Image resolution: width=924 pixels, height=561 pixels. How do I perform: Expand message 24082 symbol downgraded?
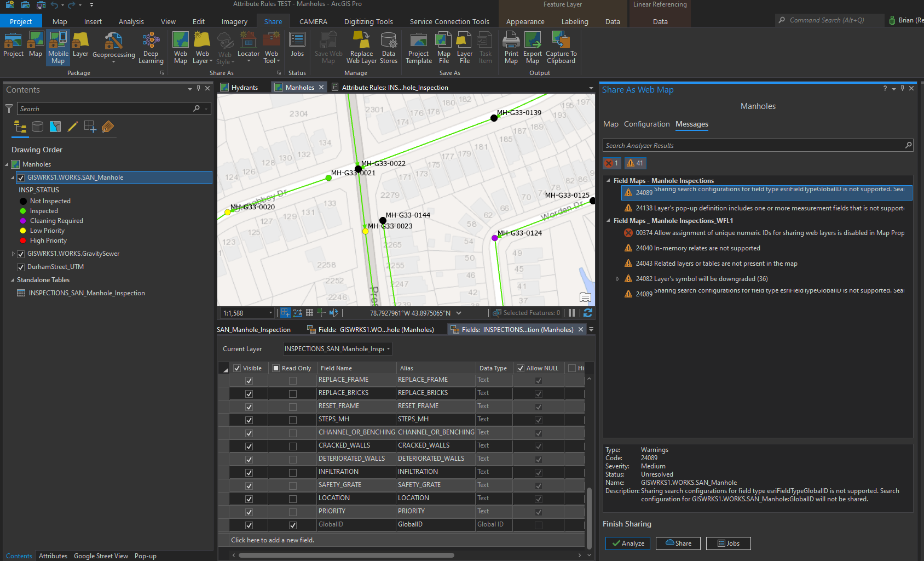point(618,279)
